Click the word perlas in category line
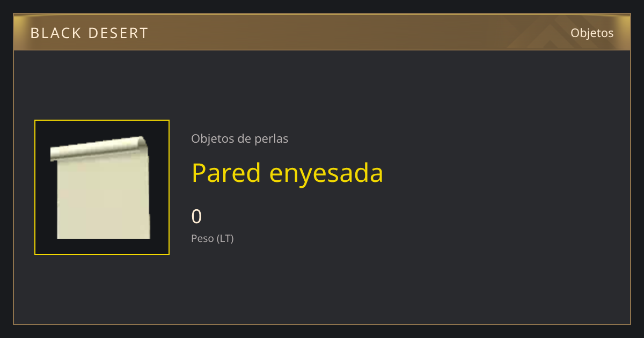This screenshot has height=338, width=644. (x=271, y=139)
